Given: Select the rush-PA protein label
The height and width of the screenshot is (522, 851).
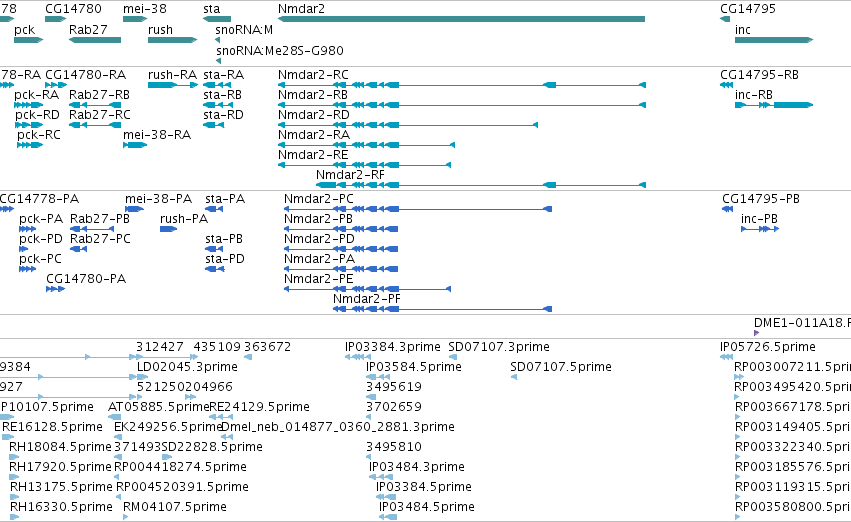Looking at the screenshot, I should point(184,219).
